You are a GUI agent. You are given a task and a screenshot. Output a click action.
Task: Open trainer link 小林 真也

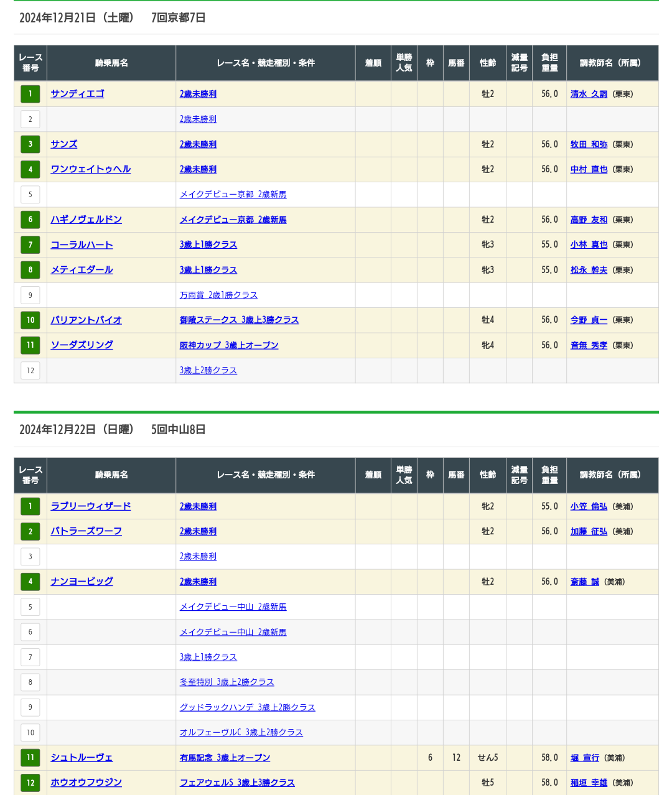[589, 244]
